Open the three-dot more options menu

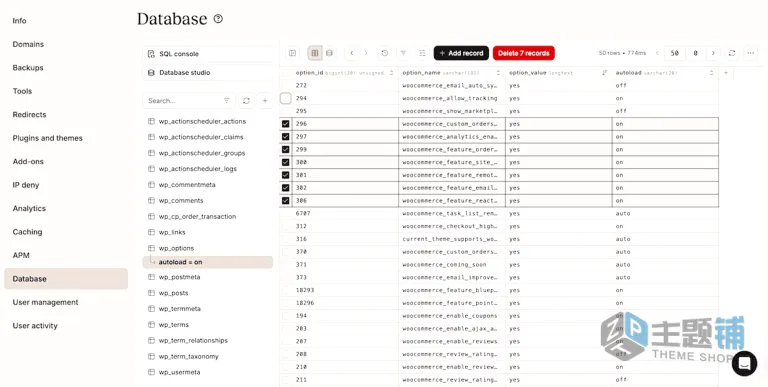coord(750,53)
